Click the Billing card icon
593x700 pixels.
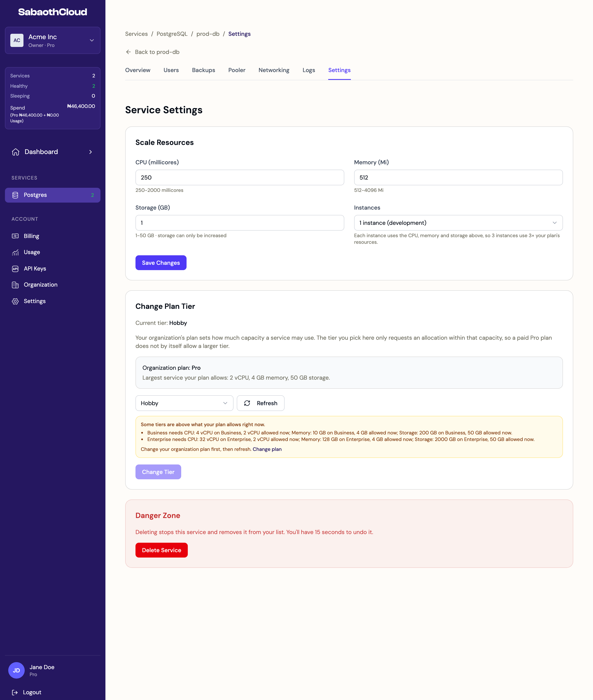point(15,236)
